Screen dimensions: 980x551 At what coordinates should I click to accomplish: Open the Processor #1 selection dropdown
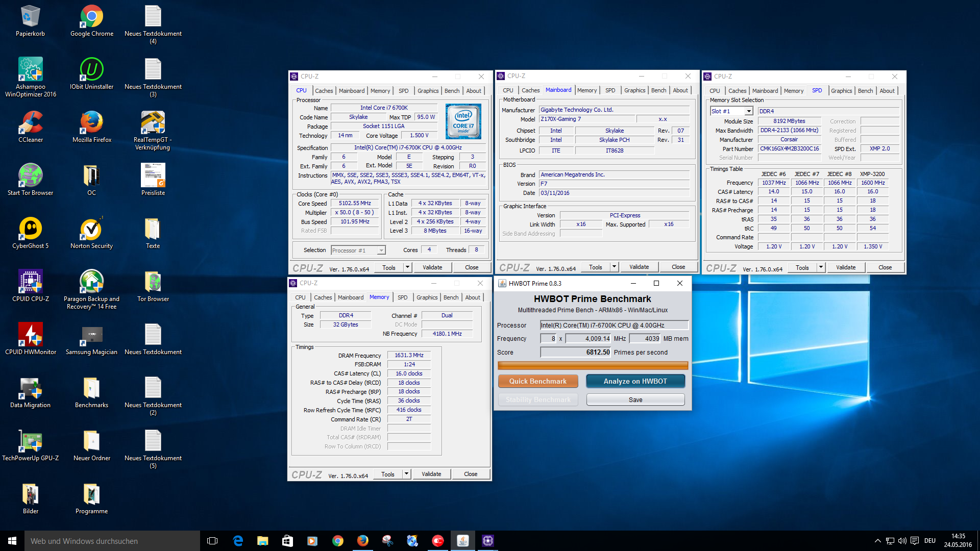358,251
